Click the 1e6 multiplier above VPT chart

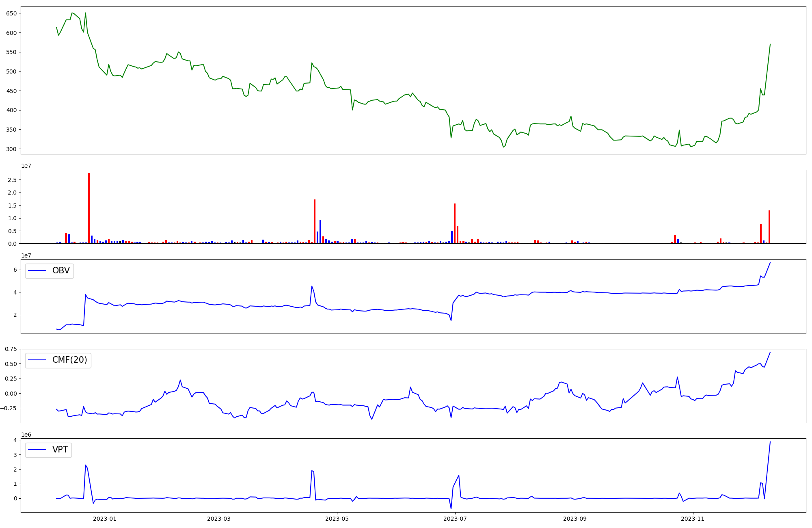[x=26, y=435]
